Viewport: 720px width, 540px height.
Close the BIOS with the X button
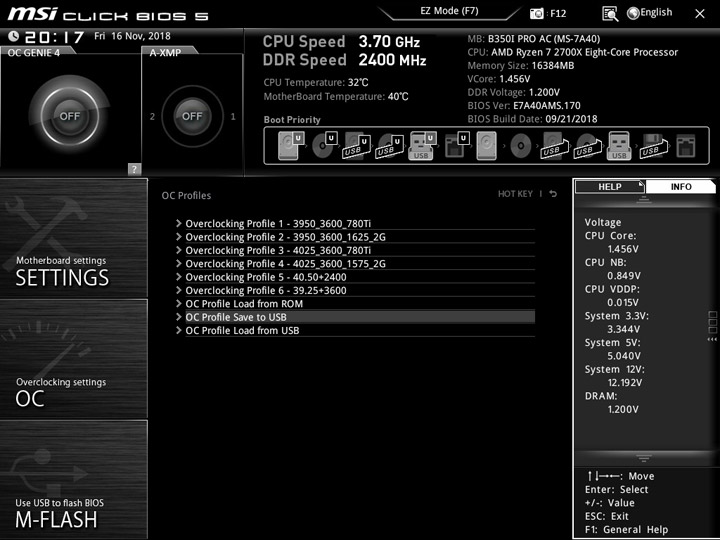700,14
